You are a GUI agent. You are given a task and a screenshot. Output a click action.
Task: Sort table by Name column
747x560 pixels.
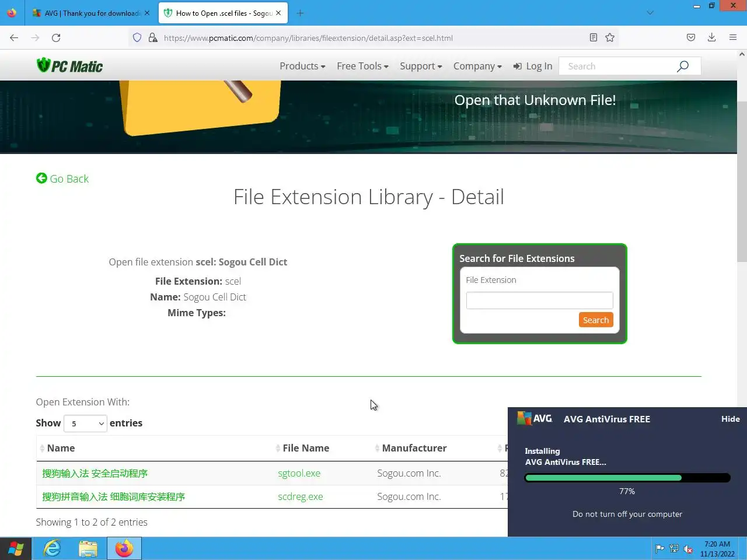(x=155, y=448)
